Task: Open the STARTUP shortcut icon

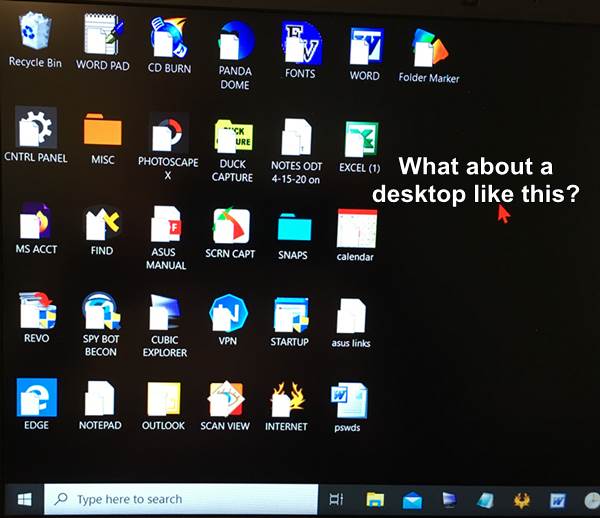Action: coord(291,315)
